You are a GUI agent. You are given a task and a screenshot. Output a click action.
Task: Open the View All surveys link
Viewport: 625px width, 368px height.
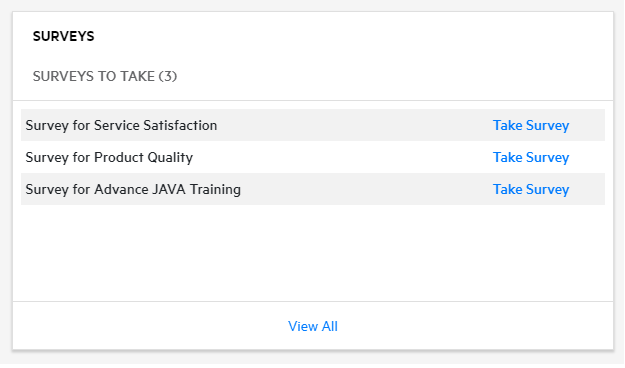313,327
